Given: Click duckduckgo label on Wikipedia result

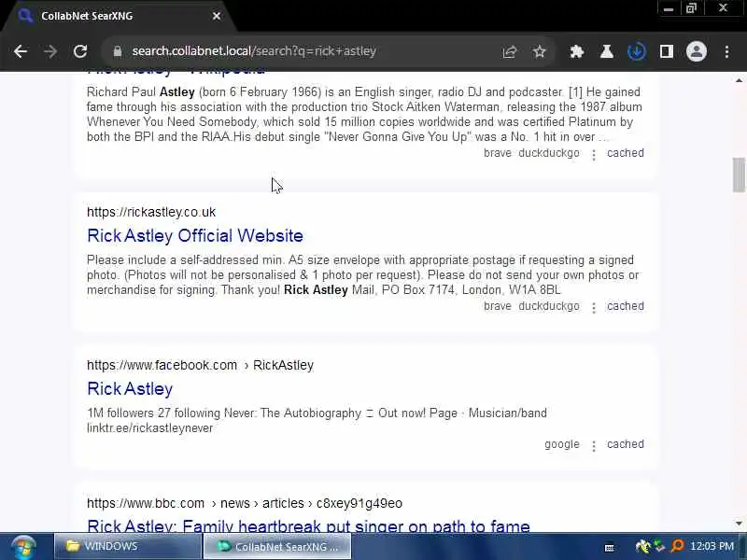Looking at the screenshot, I should pos(549,153).
